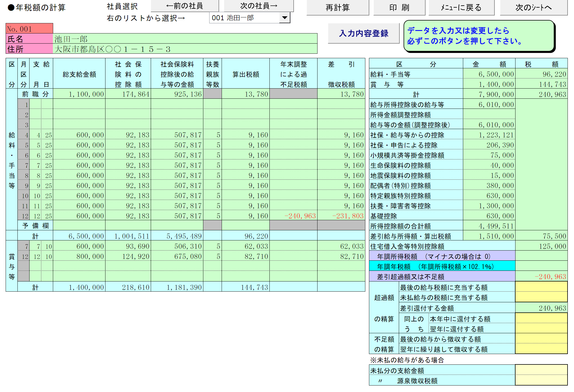Click yellow 翌年に繰り越して徴収する額 cell
574x392 pixels.
[x=541, y=349]
